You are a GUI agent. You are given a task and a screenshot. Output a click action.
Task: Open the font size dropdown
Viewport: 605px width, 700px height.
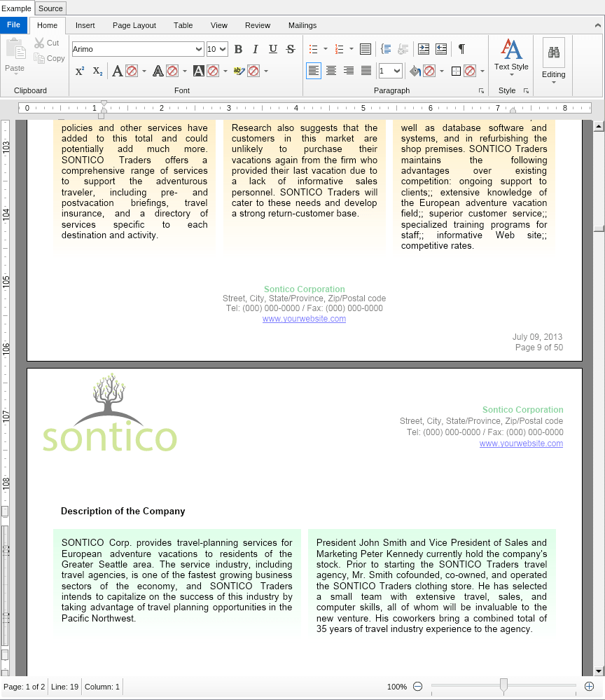pyautogui.click(x=223, y=49)
